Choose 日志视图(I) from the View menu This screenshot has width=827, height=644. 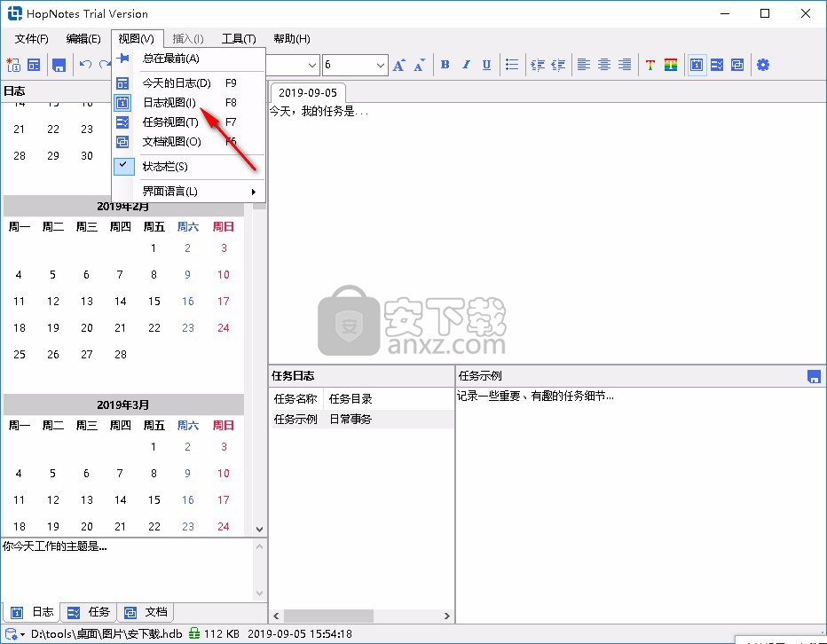click(189, 102)
